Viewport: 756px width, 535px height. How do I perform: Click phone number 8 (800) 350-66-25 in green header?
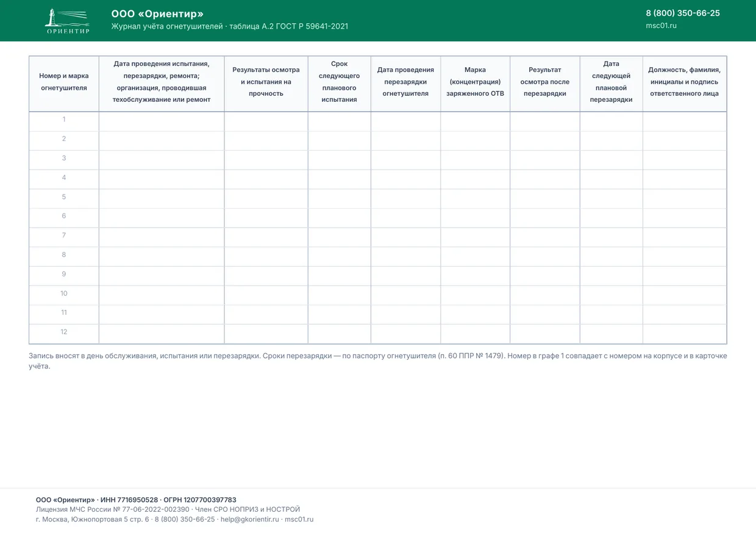(683, 13)
